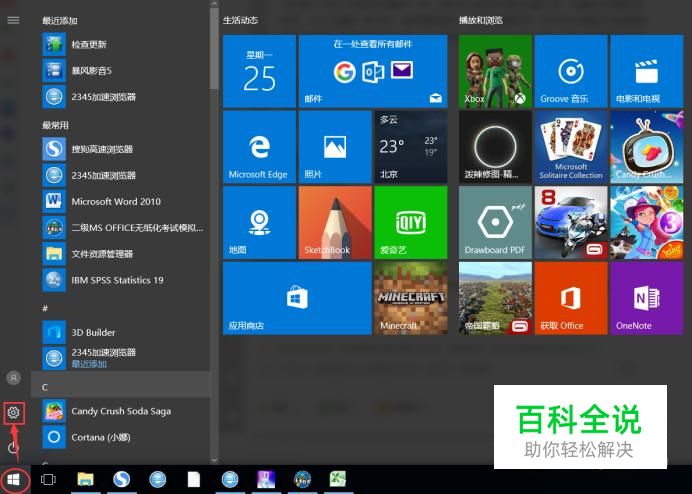692x494 pixels.
Task: Click the 生活动态 tile group title
Action: click(241, 20)
